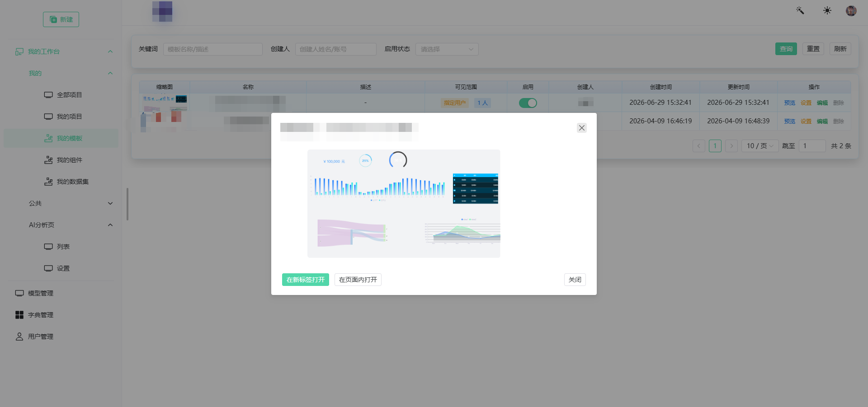Open the user avatar menu
Image resolution: width=868 pixels, height=407 pixels.
(x=851, y=10)
